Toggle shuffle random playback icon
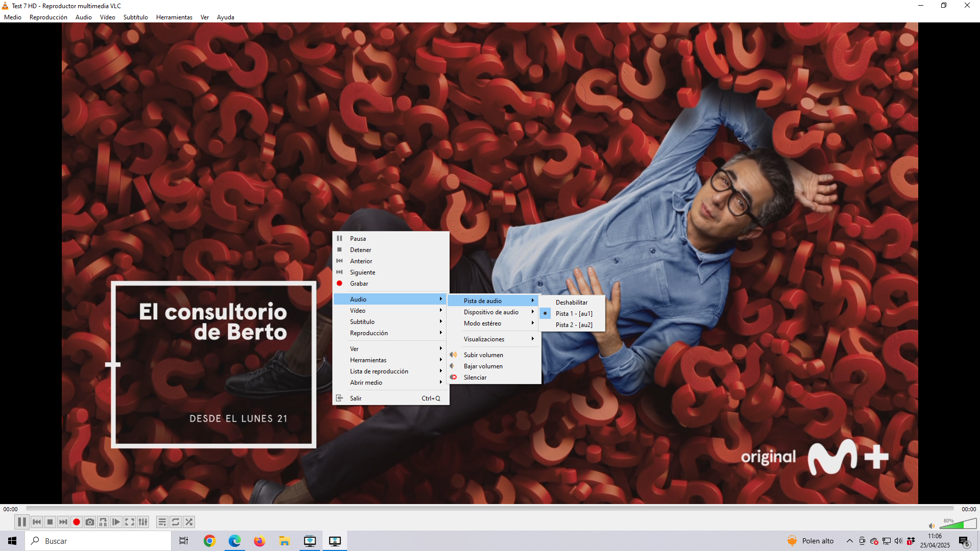 point(189,522)
